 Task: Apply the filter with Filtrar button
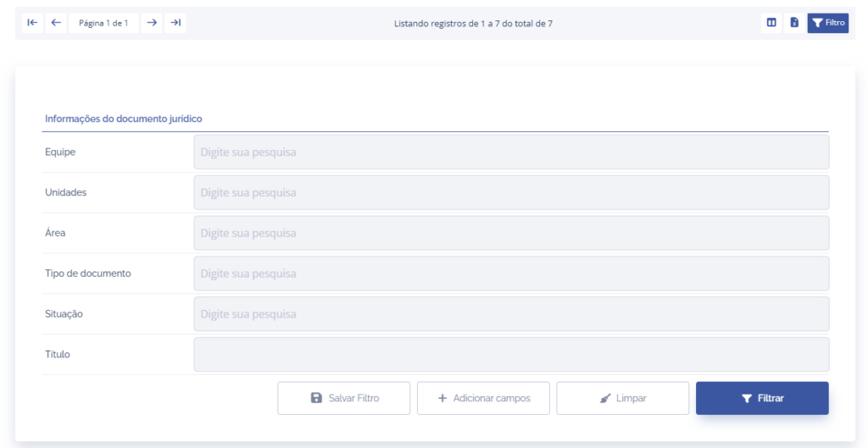point(762,398)
